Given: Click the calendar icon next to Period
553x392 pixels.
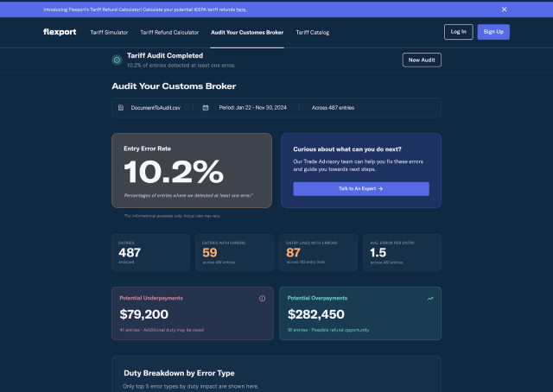Looking at the screenshot, I should (x=206, y=108).
